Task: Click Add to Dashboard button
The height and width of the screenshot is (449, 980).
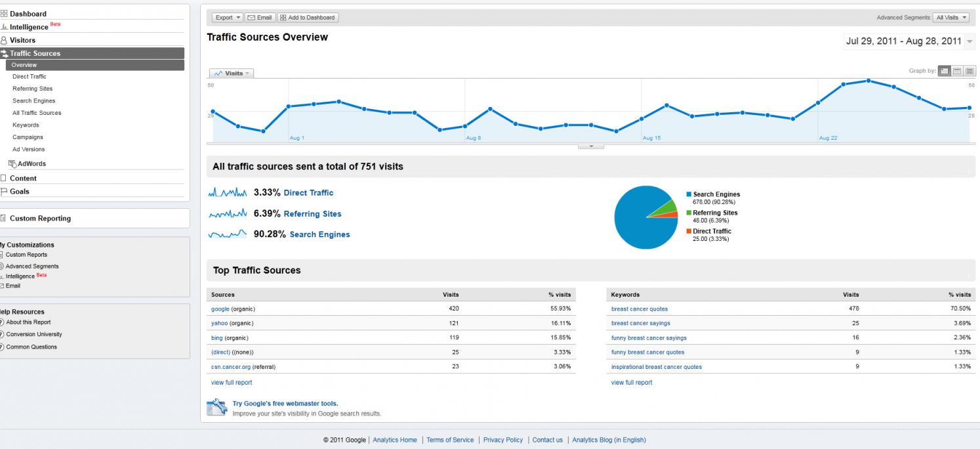Action: click(308, 18)
